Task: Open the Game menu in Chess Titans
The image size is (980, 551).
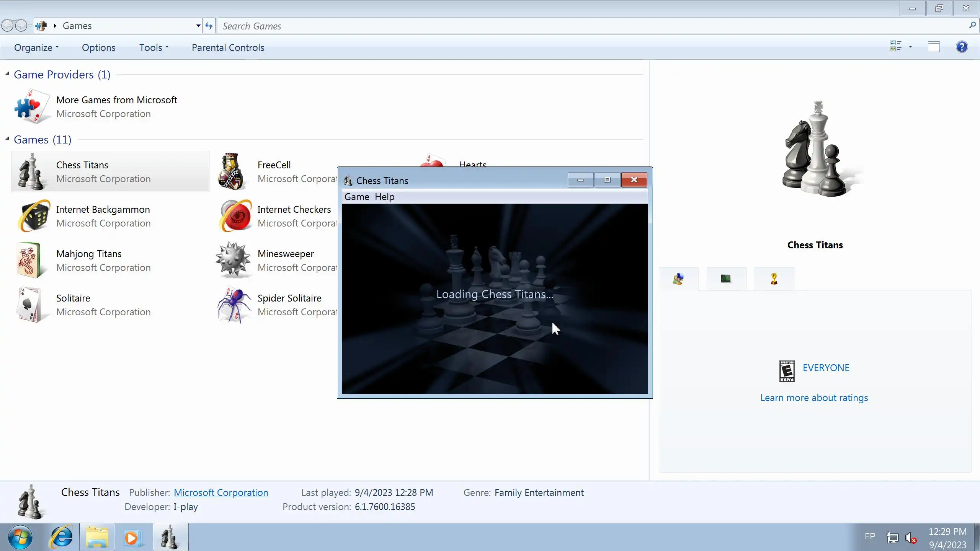Action: 356,197
